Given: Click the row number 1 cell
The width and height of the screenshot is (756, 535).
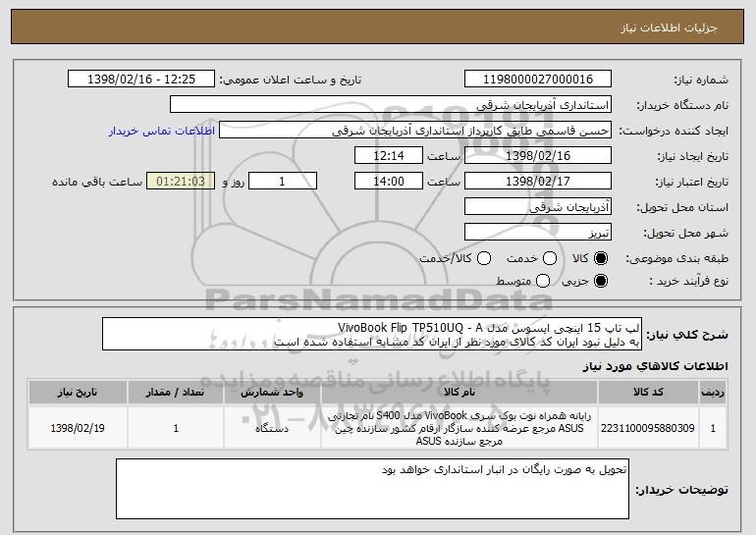Looking at the screenshot, I should coord(713,428).
